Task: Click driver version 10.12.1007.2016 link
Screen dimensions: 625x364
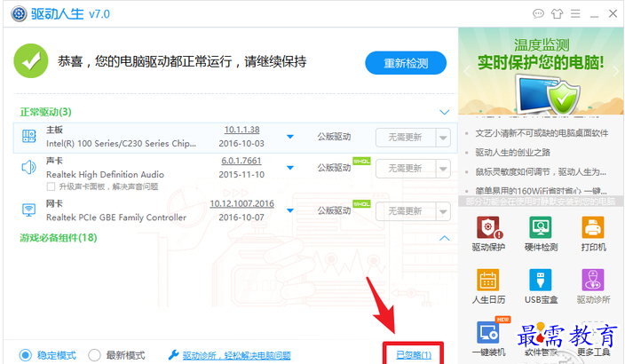Action: [x=242, y=203]
